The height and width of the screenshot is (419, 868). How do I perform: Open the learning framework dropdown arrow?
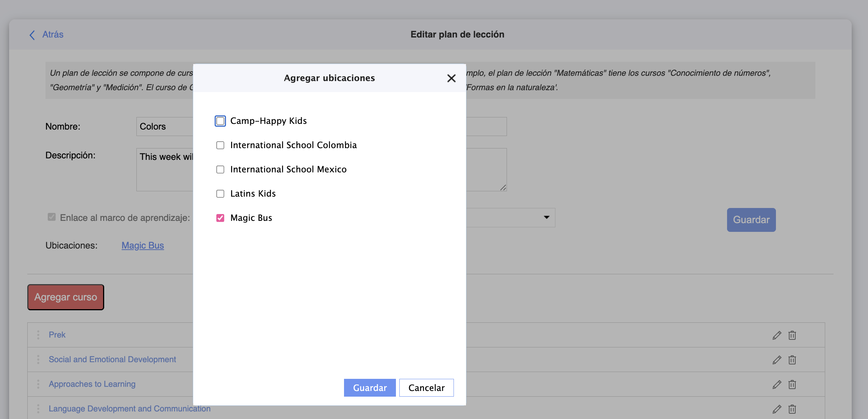[546, 217]
